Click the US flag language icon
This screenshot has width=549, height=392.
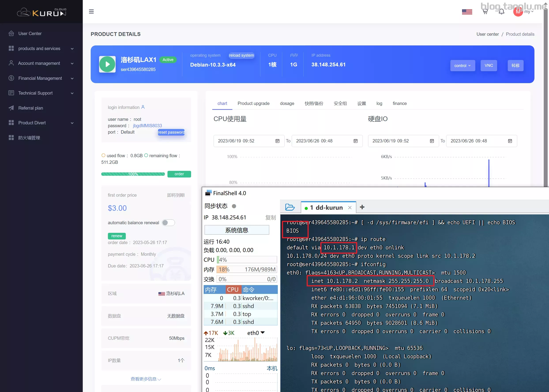coord(467,12)
